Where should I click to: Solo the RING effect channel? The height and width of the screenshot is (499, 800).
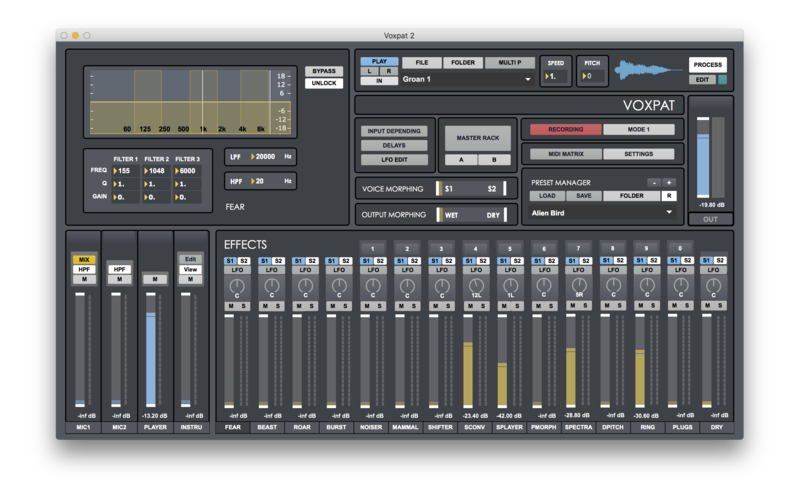click(x=653, y=306)
